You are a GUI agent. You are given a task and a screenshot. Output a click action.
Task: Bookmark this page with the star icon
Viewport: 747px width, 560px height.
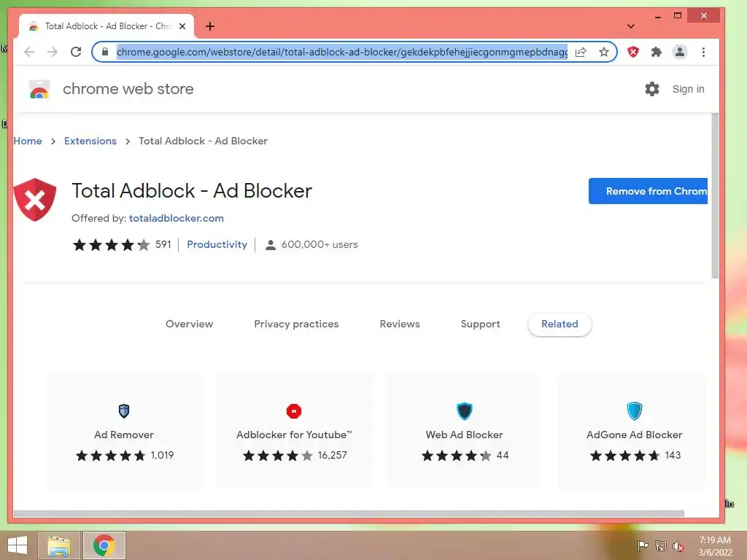pos(604,52)
